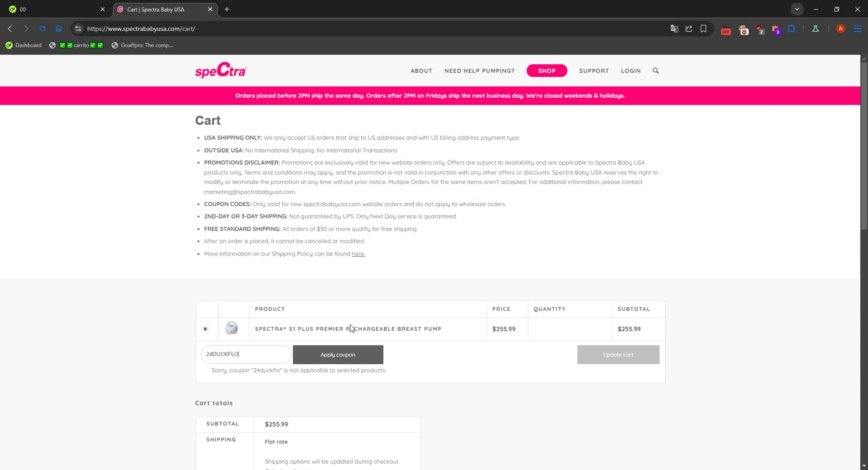Open the translate page icon
The height and width of the screenshot is (470, 868).
(674, 28)
